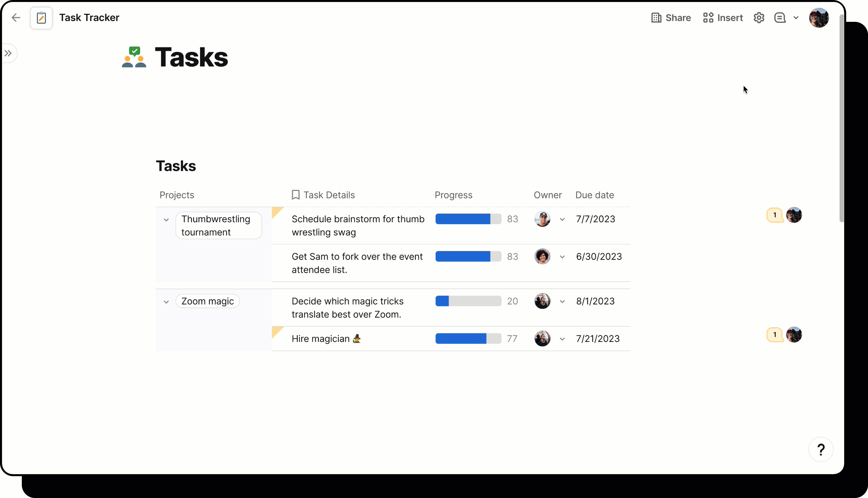Open comment bubble beside Hire magician row
This screenshot has height=498, width=868.
[x=775, y=335]
